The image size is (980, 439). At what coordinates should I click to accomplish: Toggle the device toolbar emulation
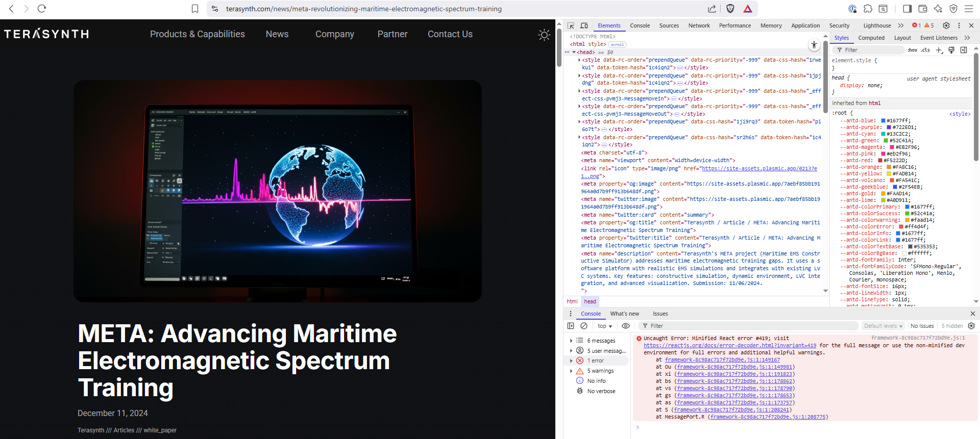point(584,25)
